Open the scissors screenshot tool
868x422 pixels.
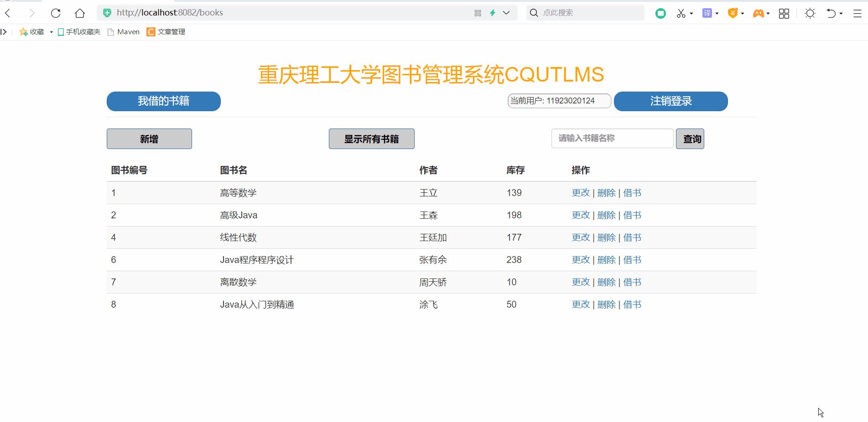tap(681, 14)
